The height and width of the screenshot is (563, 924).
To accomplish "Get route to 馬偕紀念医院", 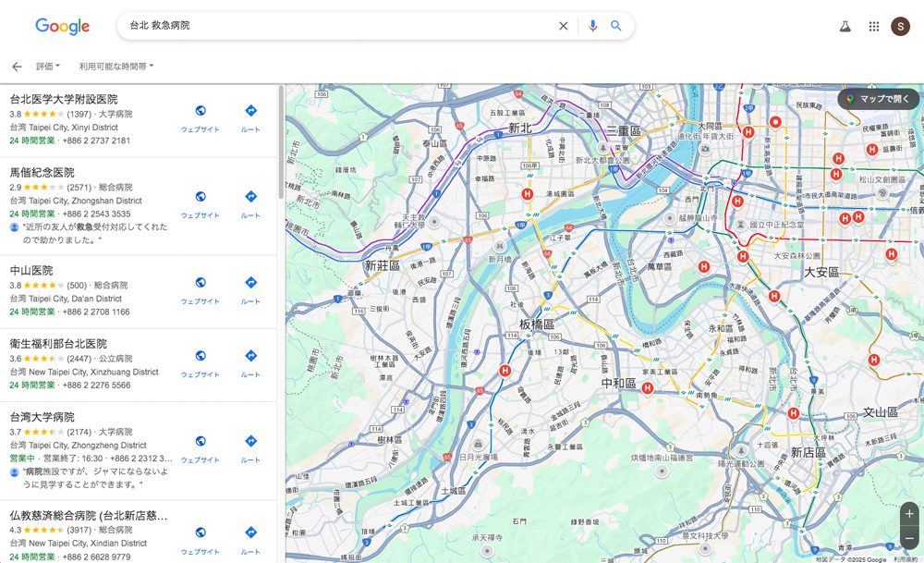I will pyautogui.click(x=250, y=204).
